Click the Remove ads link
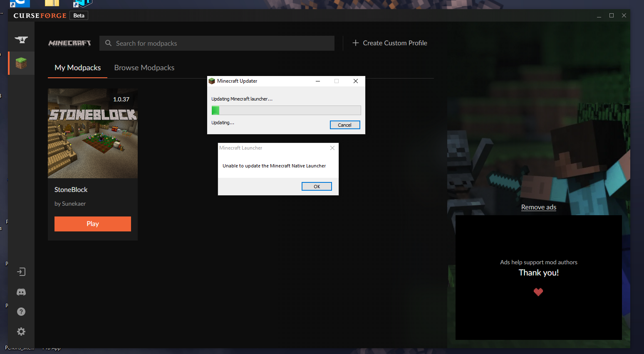Screen dimensions: 644x354 click(539, 207)
